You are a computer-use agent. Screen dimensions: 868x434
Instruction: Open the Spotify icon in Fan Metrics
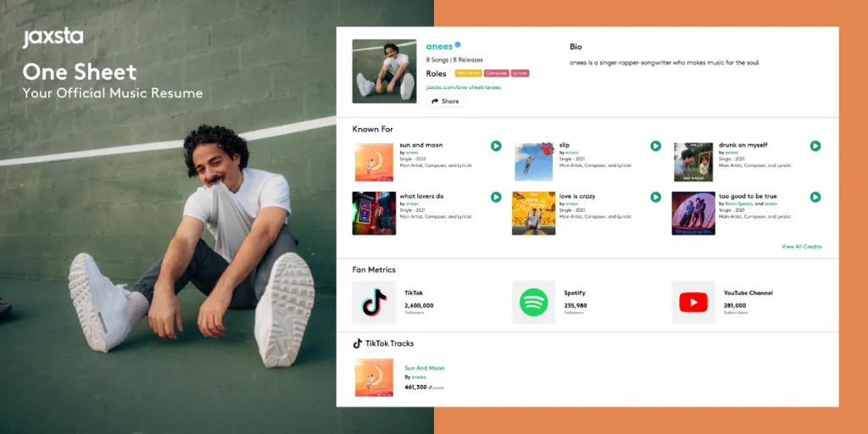point(533,302)
